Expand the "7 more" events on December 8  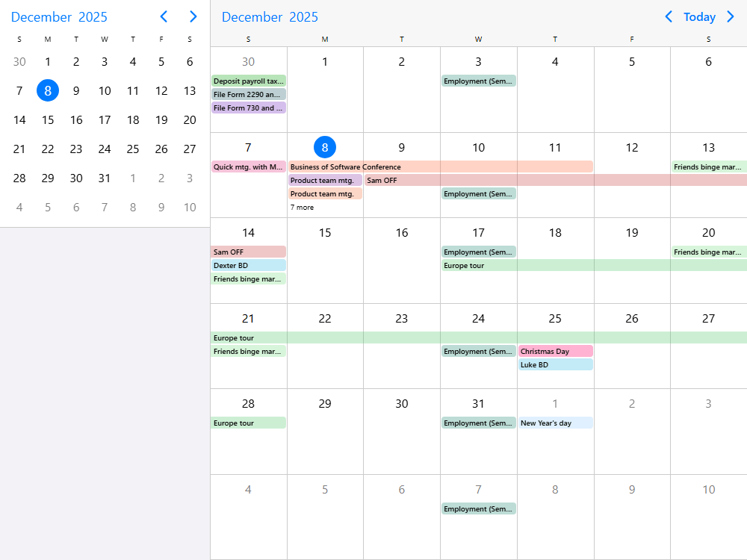(x=303, y=208)
